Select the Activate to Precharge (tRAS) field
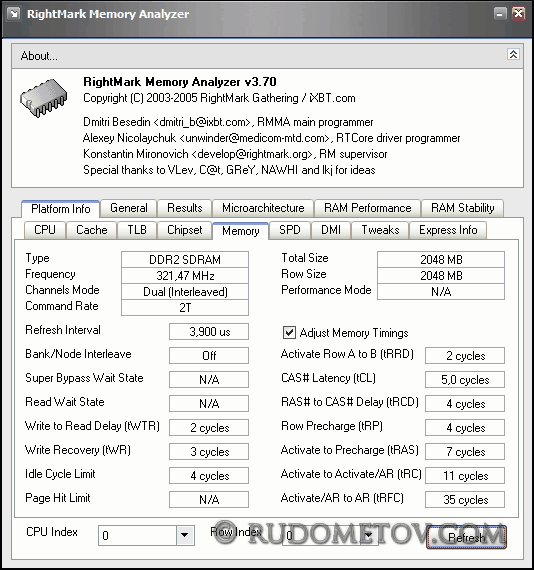The width and height of the screenshot is (534, 570). click(465, 451)
